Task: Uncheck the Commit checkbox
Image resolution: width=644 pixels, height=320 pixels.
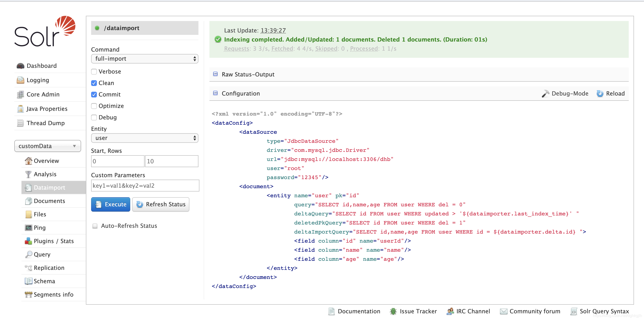Action: 94,95
